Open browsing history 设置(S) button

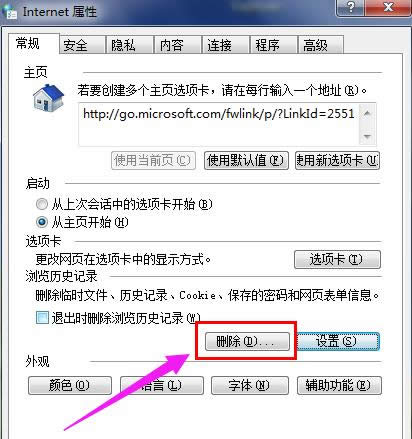click(338, 341)
